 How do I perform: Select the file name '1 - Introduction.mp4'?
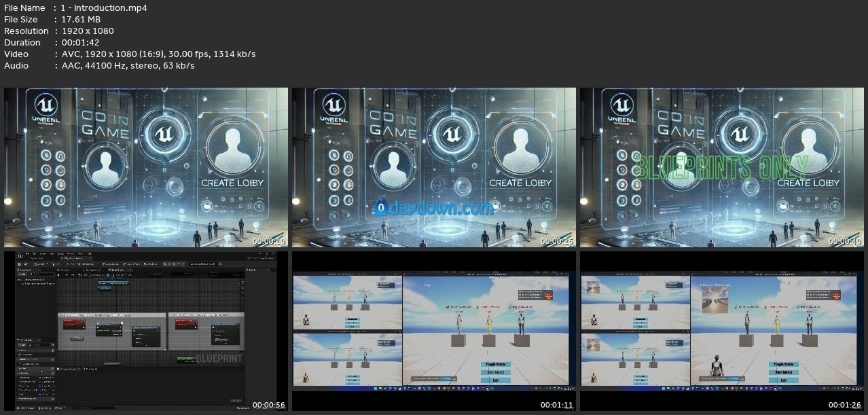[104, 8]
